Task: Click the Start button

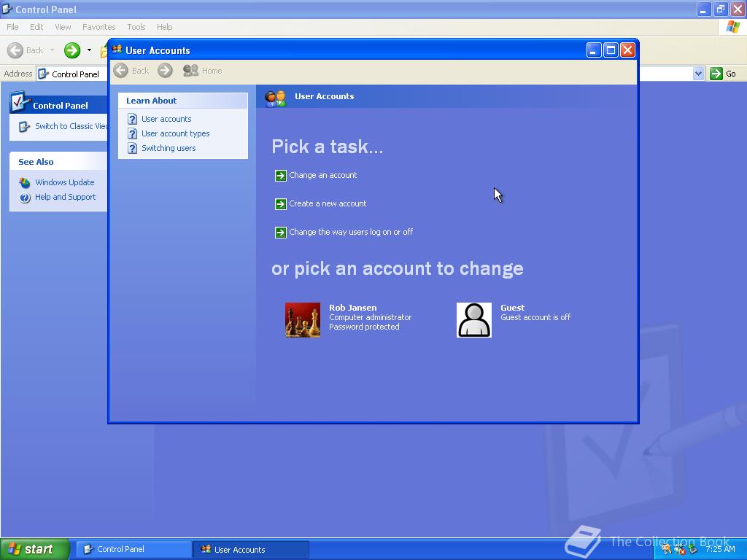Action: coord(33,549)
